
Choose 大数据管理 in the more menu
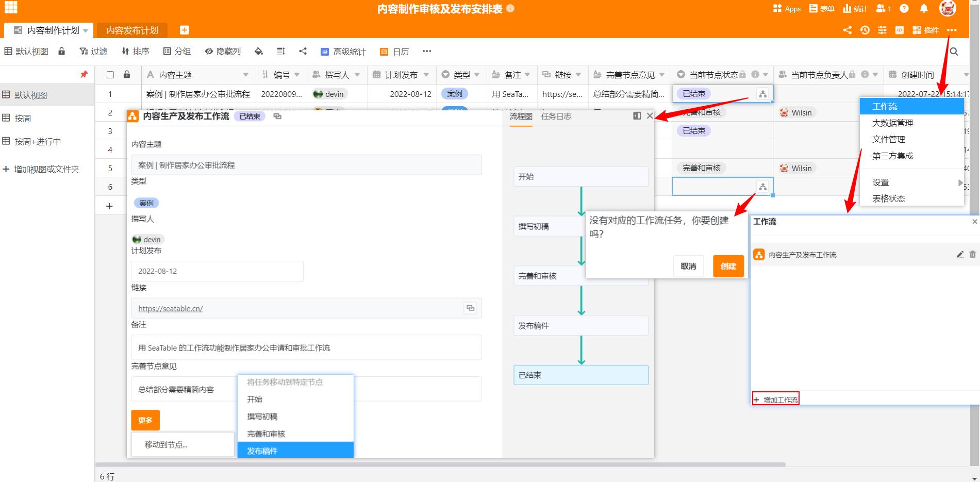pyautogui.click(x=911, y=123)
